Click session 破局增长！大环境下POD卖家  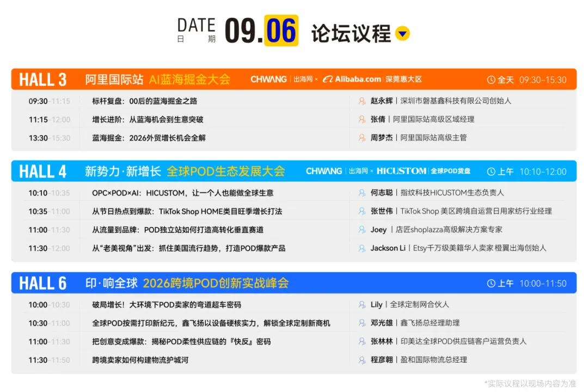pos(167,304)
